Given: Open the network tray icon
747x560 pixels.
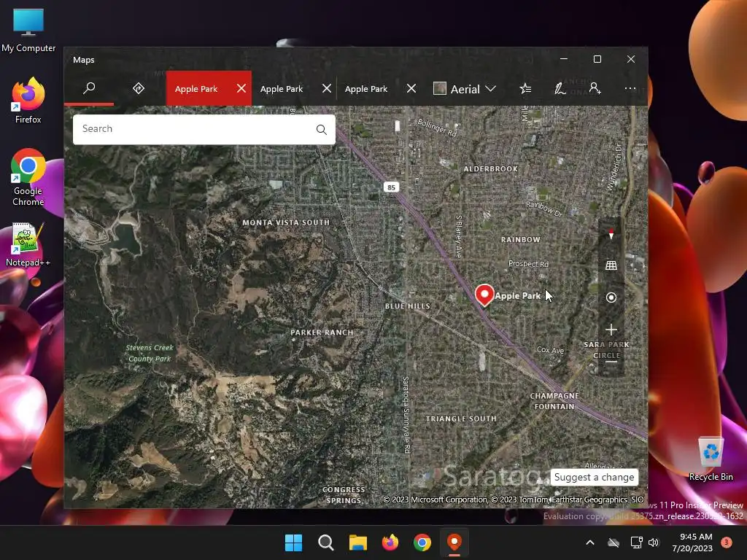Looking at the screenshot, I should coord(636,542).
